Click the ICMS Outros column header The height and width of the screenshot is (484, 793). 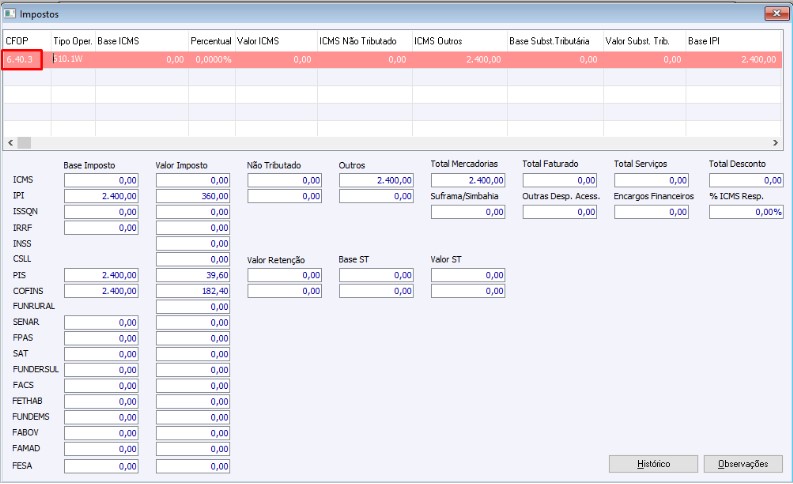460,41
